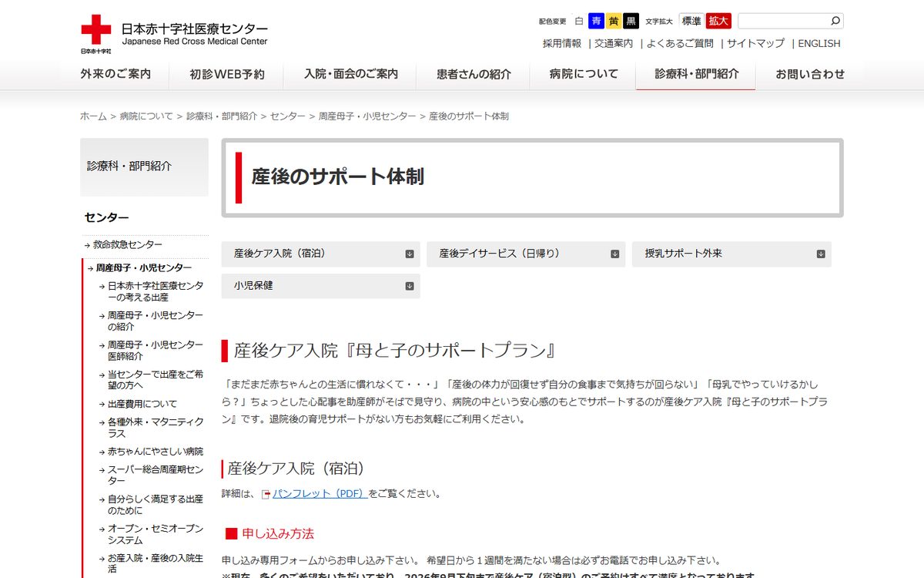Go to 病院について breadcrumb
Image resolution: width=924 pixels, height=578 pixels.
(x=146, y=116)
